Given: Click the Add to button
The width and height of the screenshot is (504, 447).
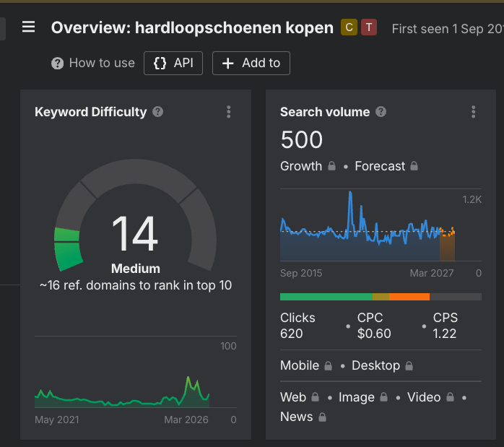Looking at the screenshot, I should coord(251,63).
